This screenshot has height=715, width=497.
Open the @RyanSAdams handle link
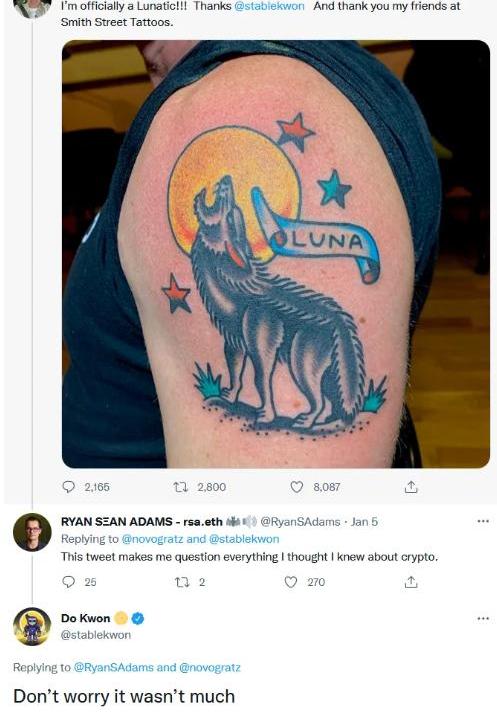pyautogui.click(x=300, y=522)
